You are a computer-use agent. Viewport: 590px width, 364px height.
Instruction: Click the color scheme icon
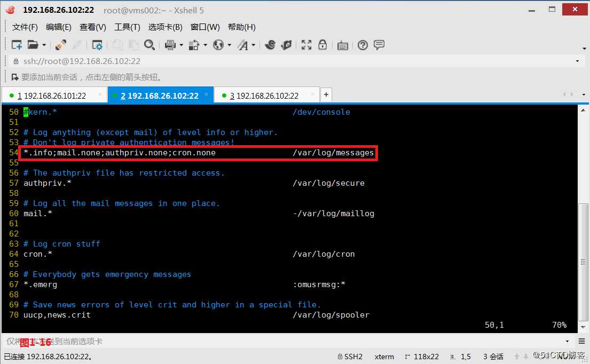pyautogui.click(x=194, y=45)
